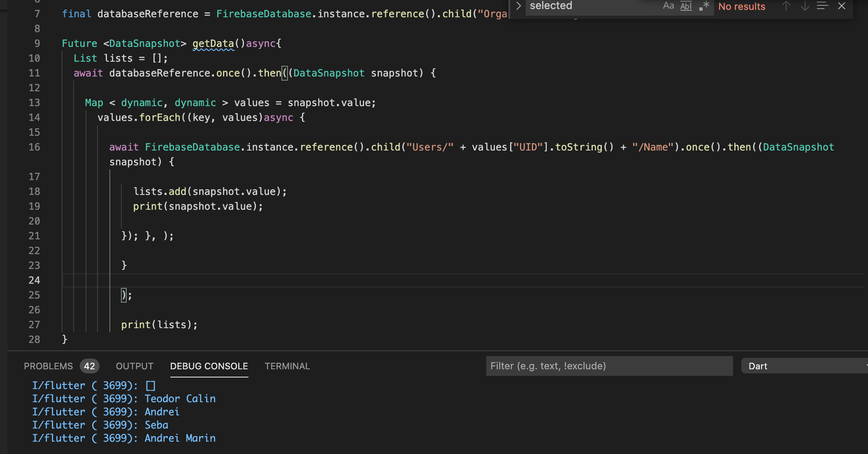Go to next match arrow

pos(805,6)
